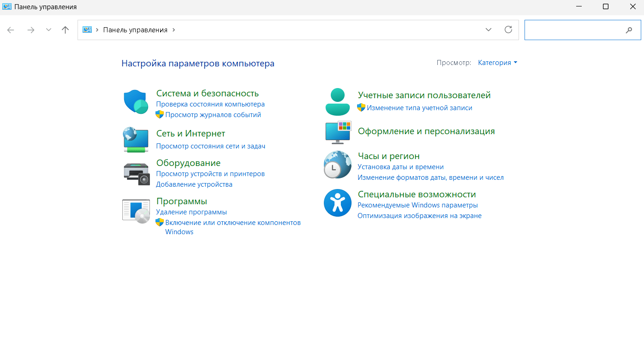Click the Hardware printer icon
This screenshot has width=644, height=337.
(x=137, y=174)
